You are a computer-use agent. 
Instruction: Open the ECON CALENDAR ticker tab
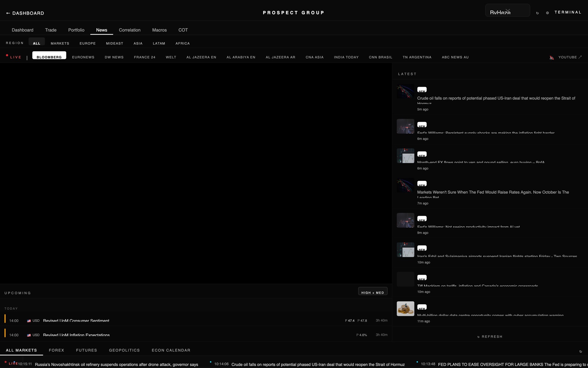tap(171, 350)
